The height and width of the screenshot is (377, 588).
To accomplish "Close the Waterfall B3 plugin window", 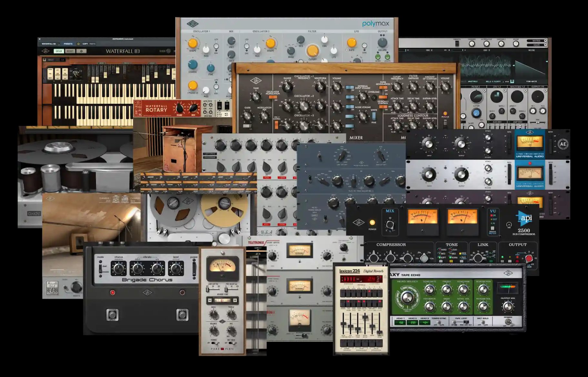I will point(40,39).
